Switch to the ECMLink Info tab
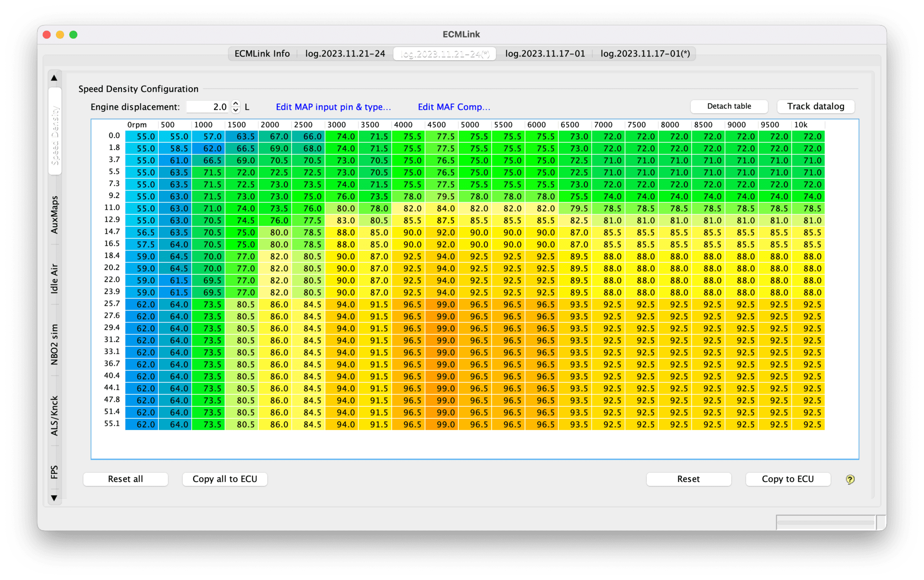Screen dimensions: 924x580 click(x=262, y=54)
